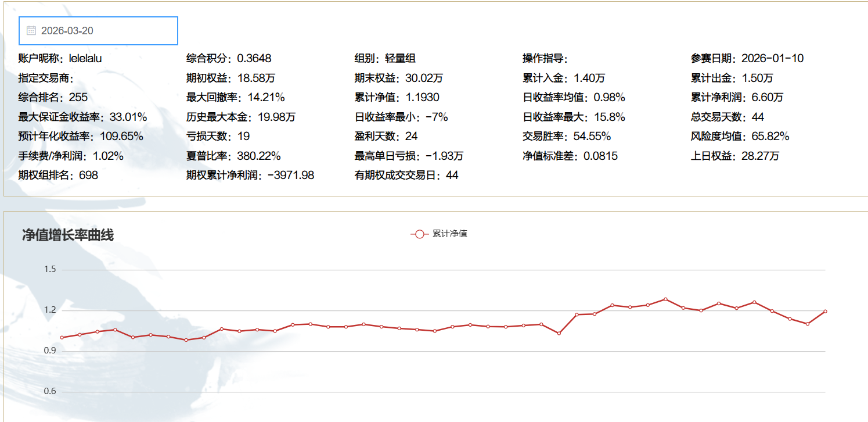Click the 组别 轻量组 label
The height and width of the screenshot is (422, 868).
tap(385, 59)
